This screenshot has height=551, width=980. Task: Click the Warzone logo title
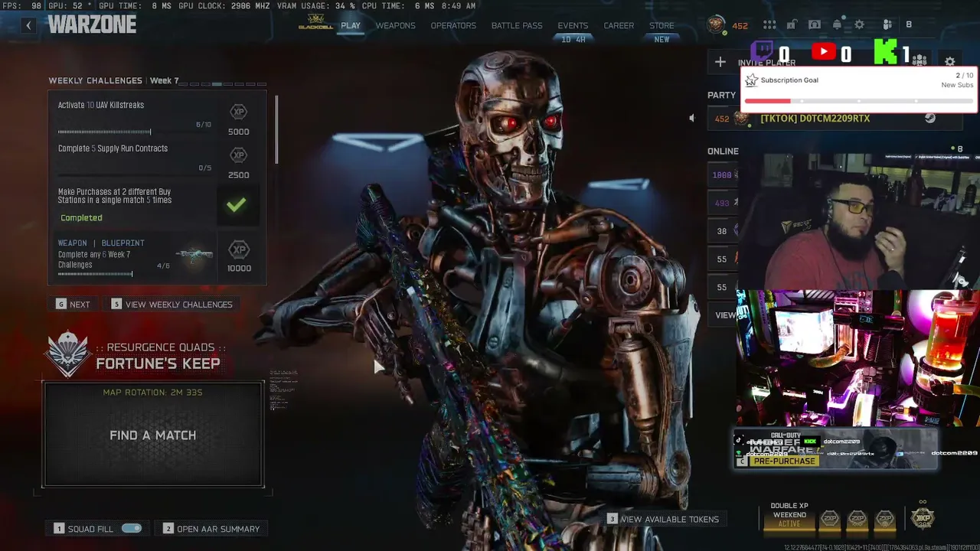pos(92,24)
